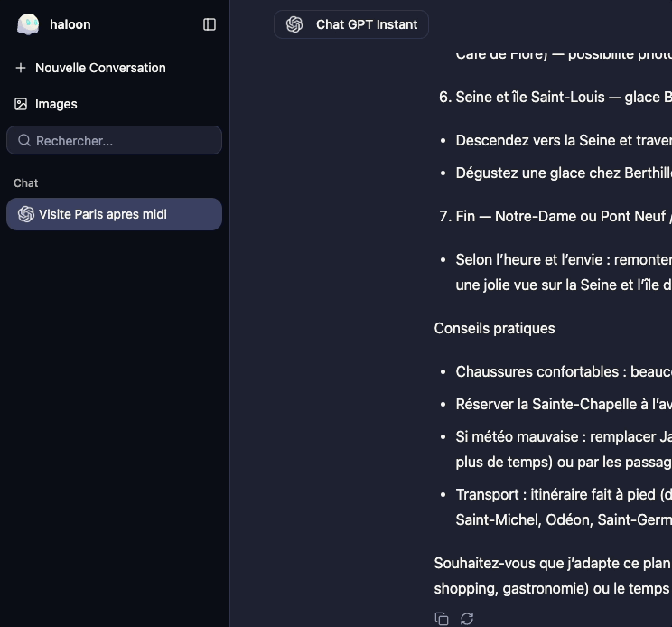Click the Images picture icon
This screenshot has width=672, height=627.
click(21, 104)
